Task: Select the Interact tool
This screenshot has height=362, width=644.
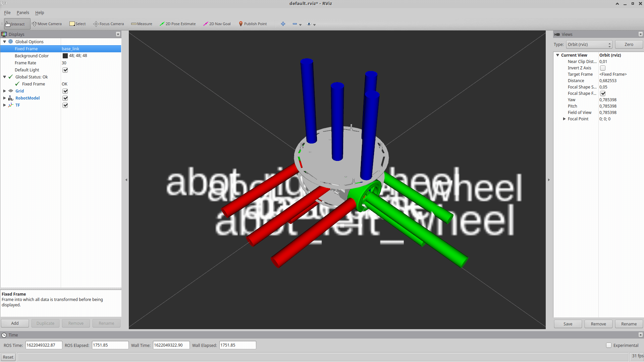Action: (15, 24)
